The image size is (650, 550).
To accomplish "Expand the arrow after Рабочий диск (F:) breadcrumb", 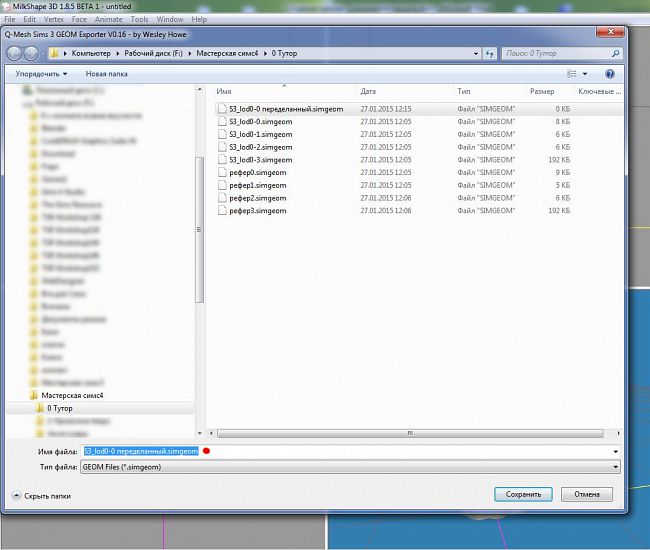I will coord(189,53).
